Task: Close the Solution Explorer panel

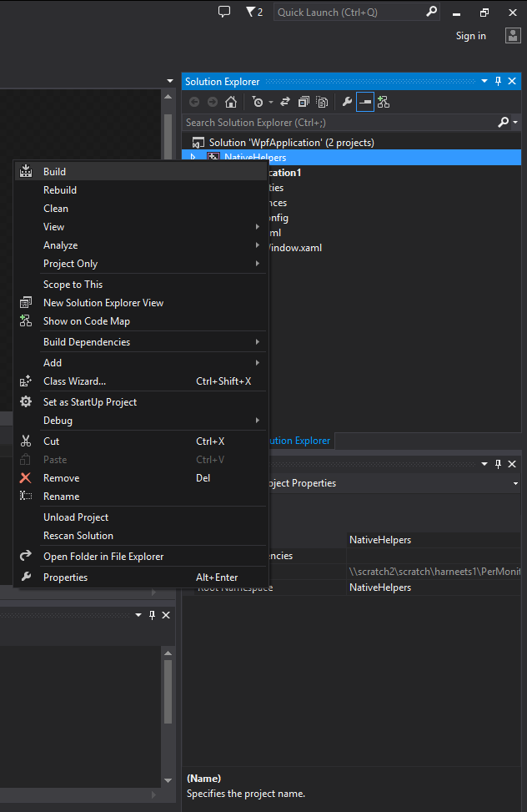Action: coord(512,81)
